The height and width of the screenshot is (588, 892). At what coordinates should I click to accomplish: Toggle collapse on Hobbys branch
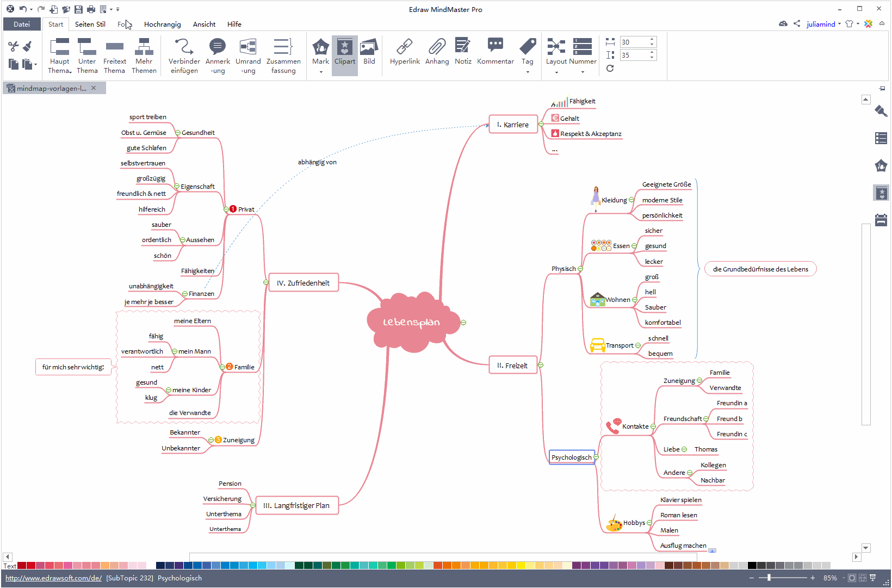[649, 523]
